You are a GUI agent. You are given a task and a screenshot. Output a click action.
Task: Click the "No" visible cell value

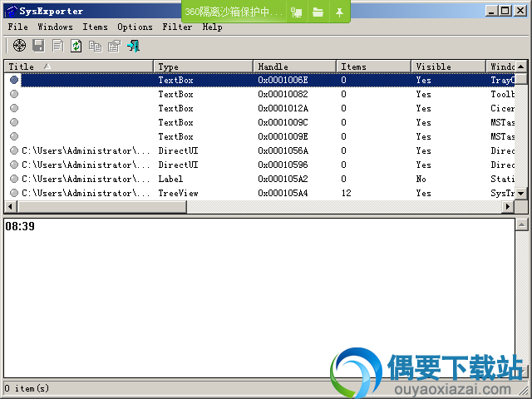click(421, 179)
